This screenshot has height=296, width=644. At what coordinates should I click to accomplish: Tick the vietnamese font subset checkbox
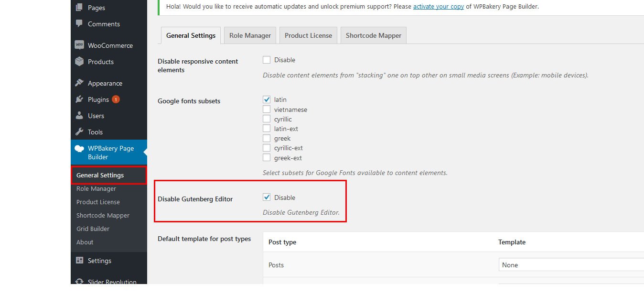pyautogui.click(x=267, y=110)
